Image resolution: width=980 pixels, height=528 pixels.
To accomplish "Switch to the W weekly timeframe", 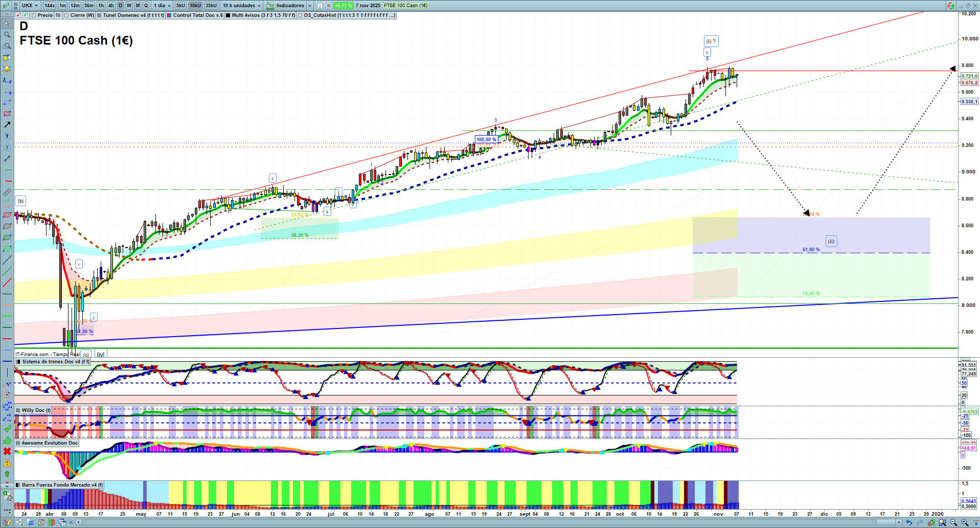I will (x=129, y=6).
